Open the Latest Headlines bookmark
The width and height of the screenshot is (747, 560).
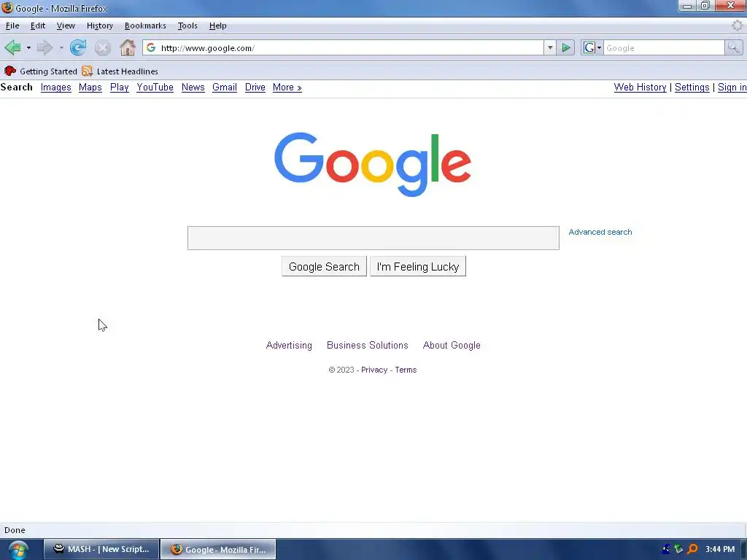[120, 71]
